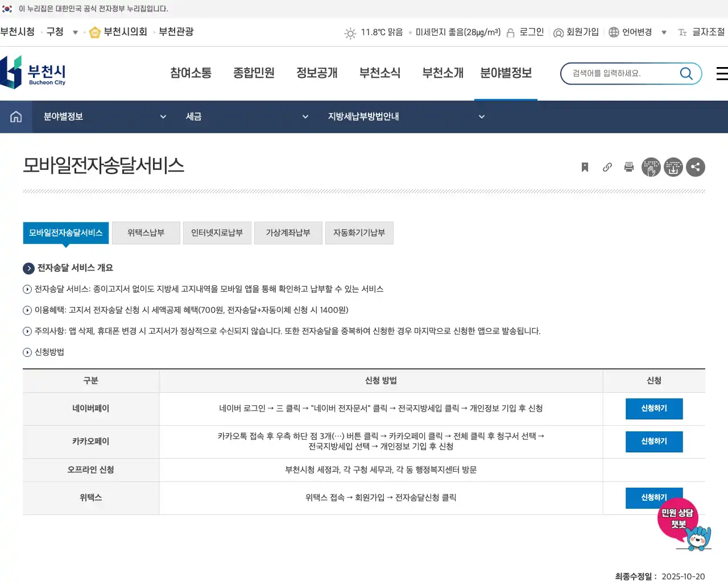Select the magnifier icon to run a search
Viewport: 728px width, 582px height.
tap(686, 73)
